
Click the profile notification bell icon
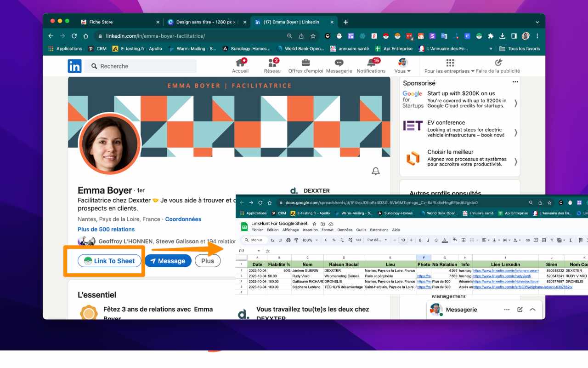[x=376, y=171]
